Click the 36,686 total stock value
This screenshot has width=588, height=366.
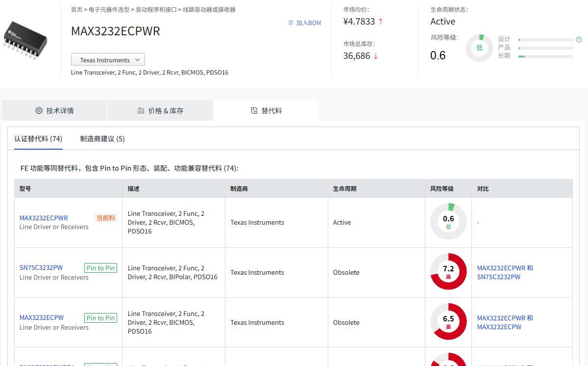357,56
